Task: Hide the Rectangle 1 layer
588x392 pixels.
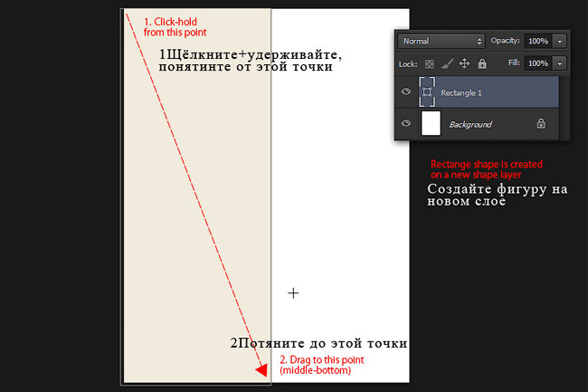Action: pyautogui.click(x=405, y=91)
